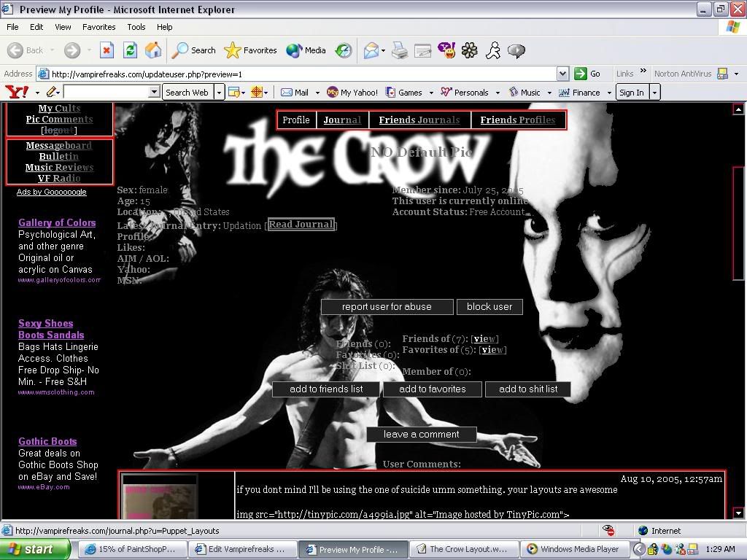Switch to The Crow Layout taskbar item
The height and width of the screenshot is (560, 747).
(464, 549)
